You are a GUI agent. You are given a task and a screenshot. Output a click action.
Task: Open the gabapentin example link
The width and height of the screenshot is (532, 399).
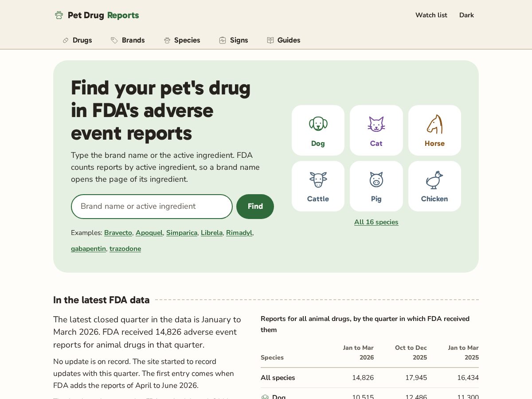click(88, 249)
